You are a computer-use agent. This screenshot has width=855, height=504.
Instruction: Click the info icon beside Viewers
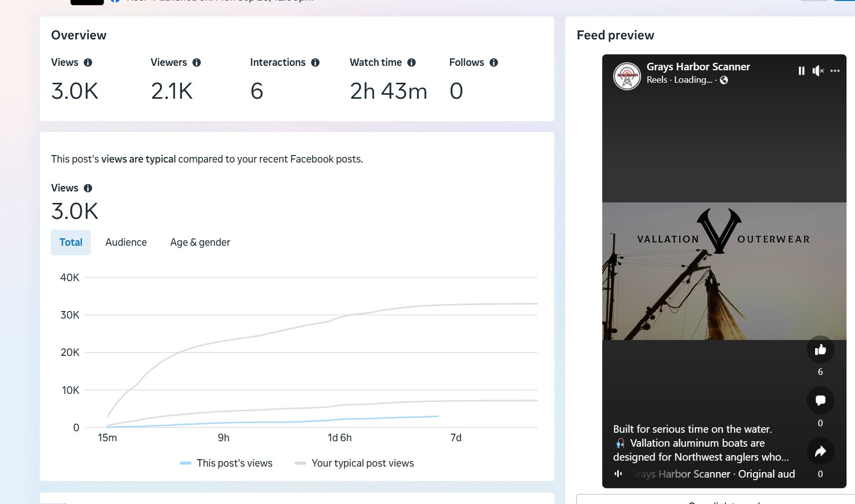(x=196, y=62)
